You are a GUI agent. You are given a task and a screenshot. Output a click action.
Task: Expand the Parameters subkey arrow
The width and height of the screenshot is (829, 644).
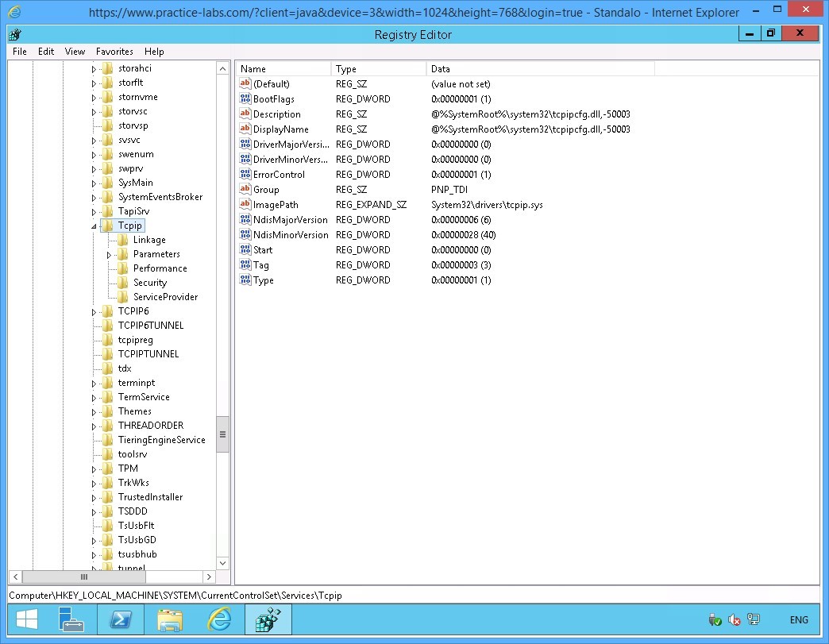tap(109, 255)
